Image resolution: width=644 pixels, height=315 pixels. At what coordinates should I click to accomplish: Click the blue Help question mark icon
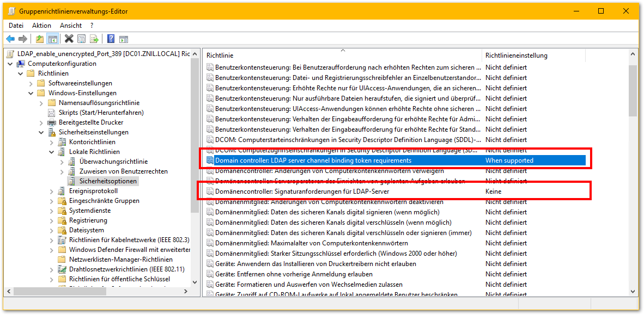click(111, 39)
